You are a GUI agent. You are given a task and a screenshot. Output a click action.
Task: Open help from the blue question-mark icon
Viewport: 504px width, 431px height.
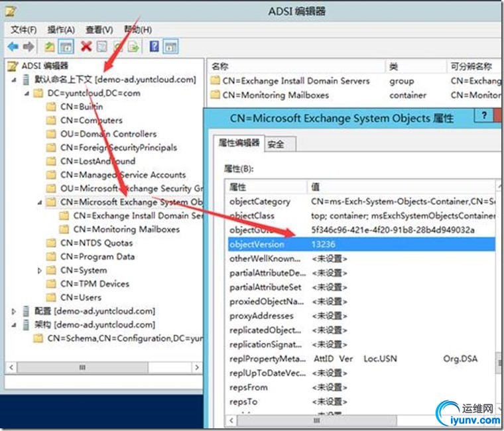[155, 46]
